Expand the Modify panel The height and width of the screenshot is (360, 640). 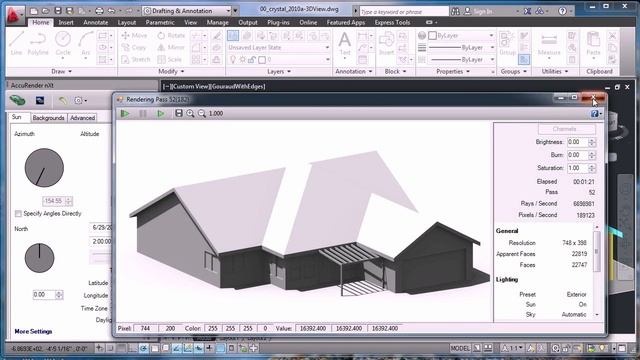tap(171, 71)
